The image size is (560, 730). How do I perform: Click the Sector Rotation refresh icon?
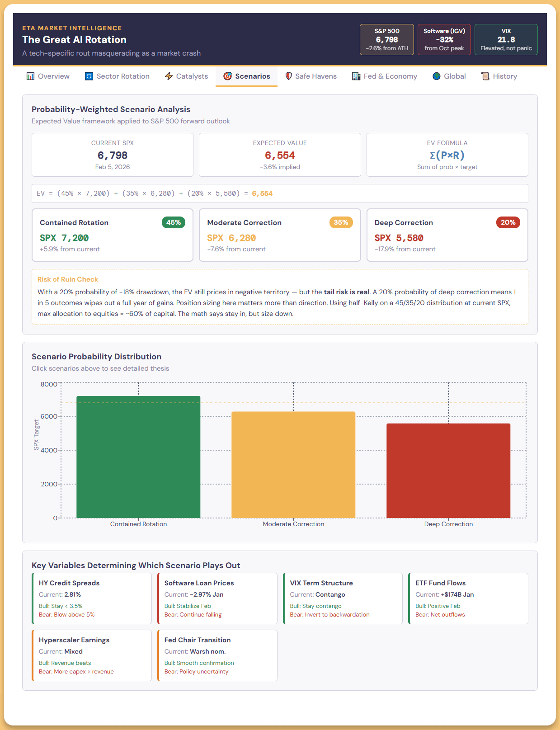pos(89,76)
